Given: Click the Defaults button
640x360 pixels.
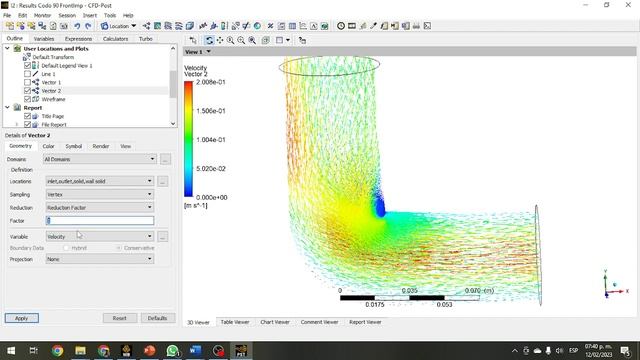Looking at the screenshot, I should [x=157, y=318].
